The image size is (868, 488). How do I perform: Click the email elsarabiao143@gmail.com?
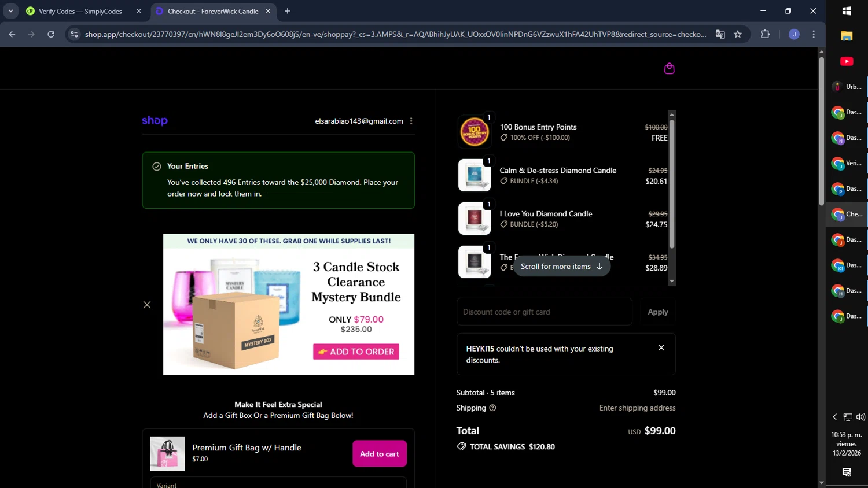[359, 121]
